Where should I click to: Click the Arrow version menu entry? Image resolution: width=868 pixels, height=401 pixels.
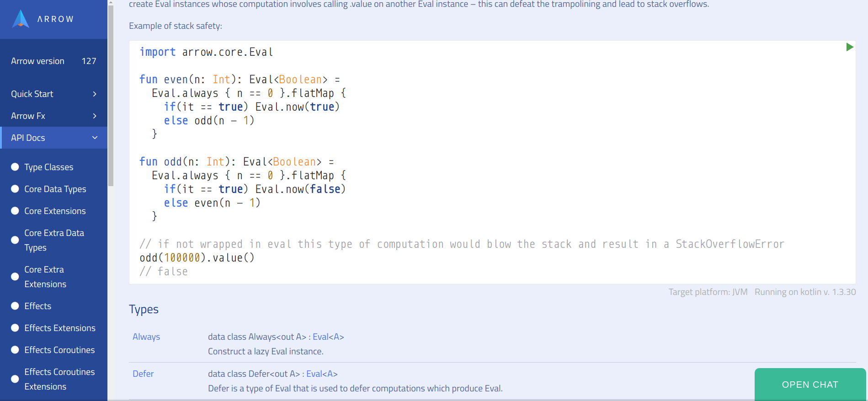coord(37,61)
